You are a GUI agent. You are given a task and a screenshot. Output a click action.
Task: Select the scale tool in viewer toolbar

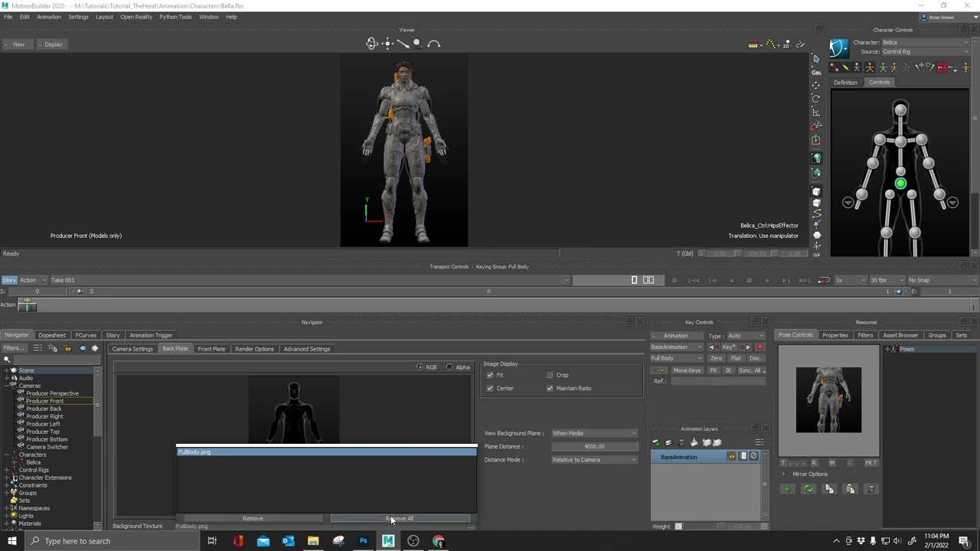tap(816, 112)
